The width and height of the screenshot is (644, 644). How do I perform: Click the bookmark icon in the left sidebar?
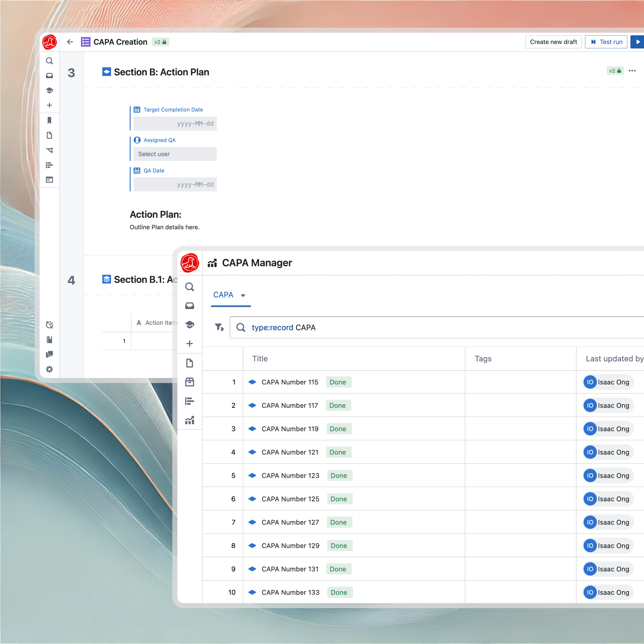(49, 120)
